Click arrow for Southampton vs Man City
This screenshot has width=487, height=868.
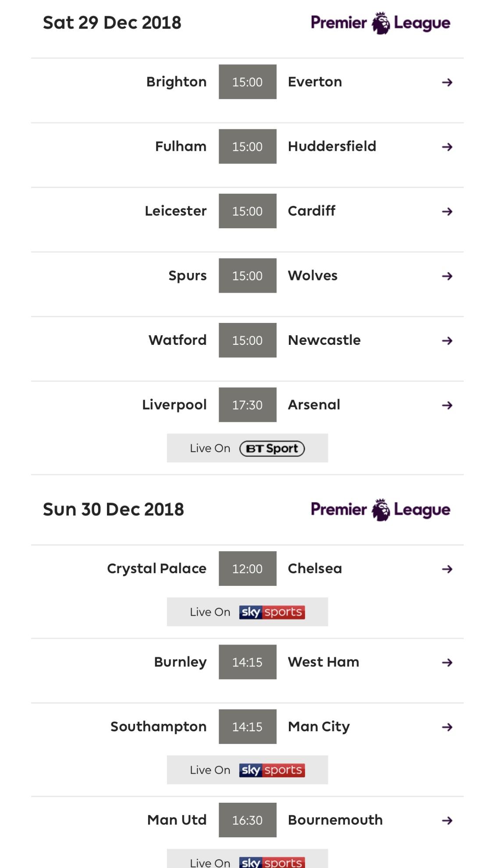pyautogui.click(x=447, y=727)
